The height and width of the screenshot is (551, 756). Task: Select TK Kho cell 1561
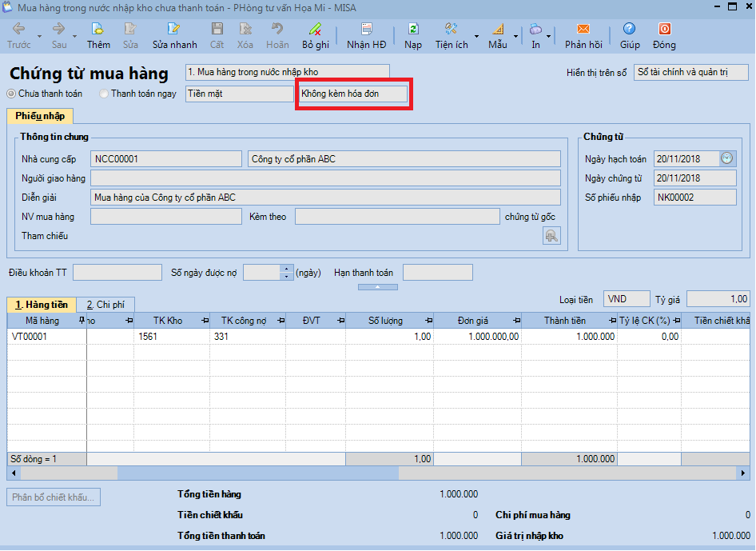point(172,337)
